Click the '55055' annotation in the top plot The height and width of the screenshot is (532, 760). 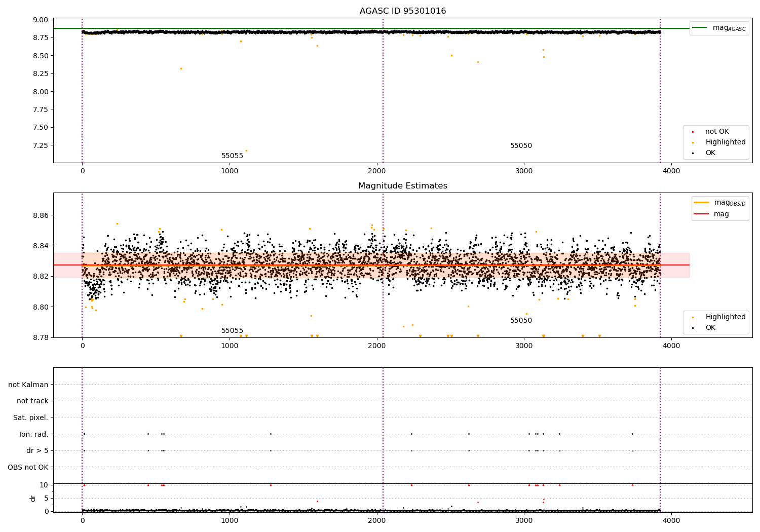click(x=233, y=156)
